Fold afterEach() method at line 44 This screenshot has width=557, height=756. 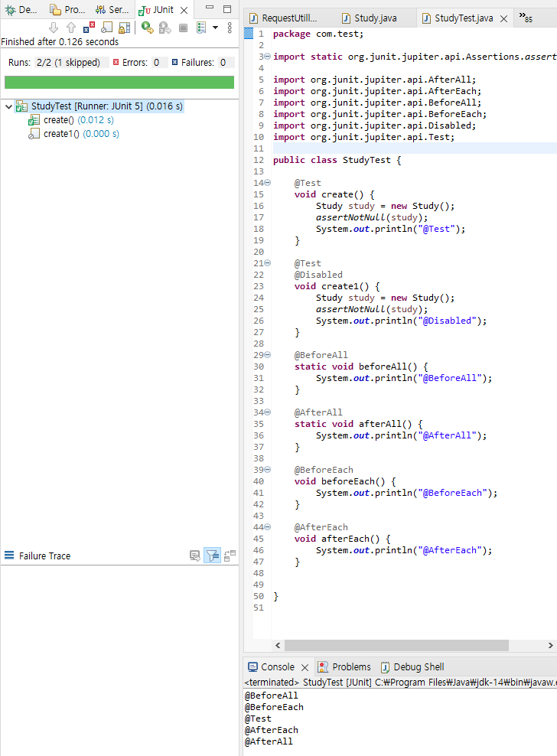[x=268, y=527]
